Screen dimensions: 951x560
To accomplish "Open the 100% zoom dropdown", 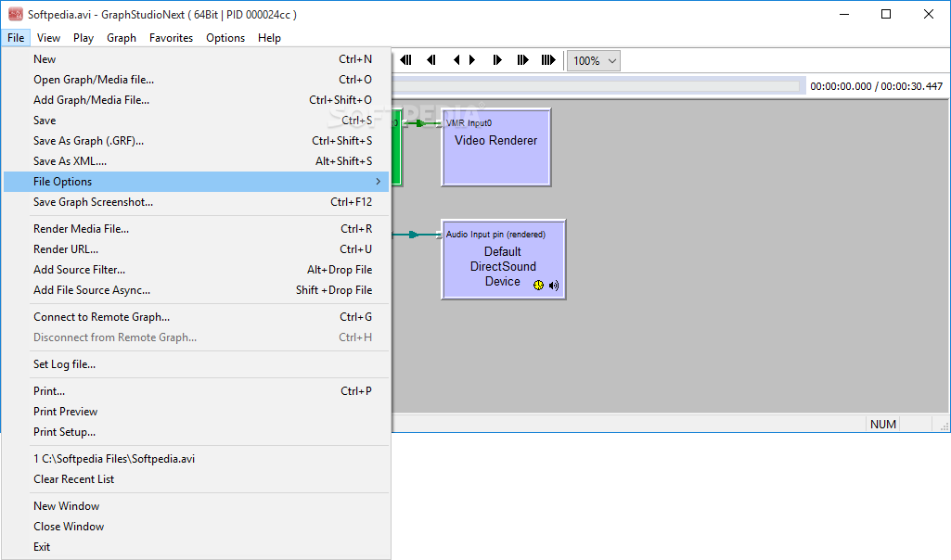I will [x=593, y=60].
